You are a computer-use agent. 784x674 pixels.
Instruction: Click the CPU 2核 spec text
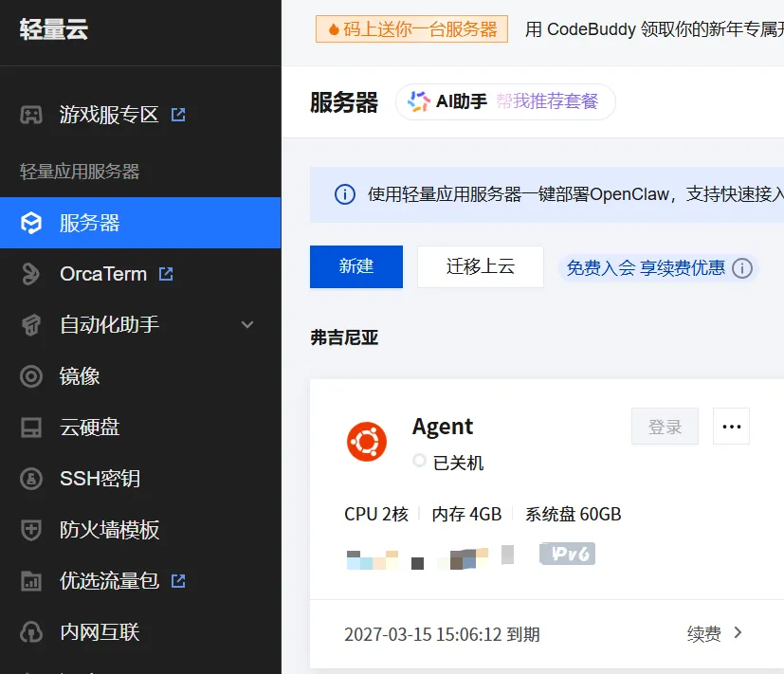(x=376, y=514)
